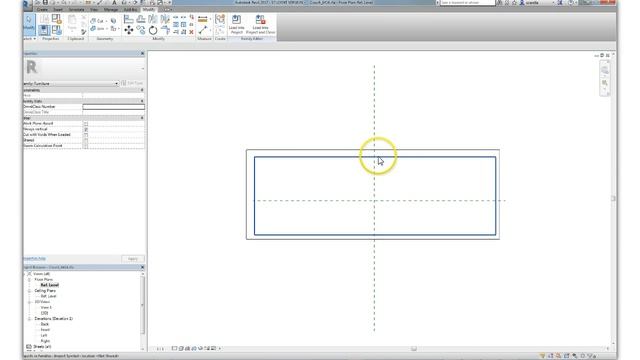640x360 pixels.
Task: Open the View ribbon tab
Action: pyautogui.click(x=94, y=9)
